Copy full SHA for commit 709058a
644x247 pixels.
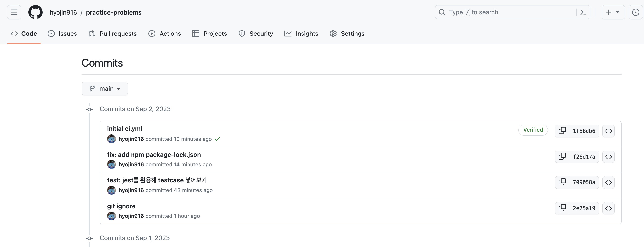[x=562, y=182]
